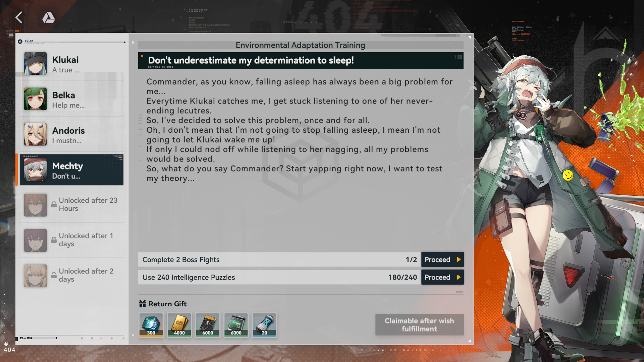
Task: Select the 300 crystal gift reward icon
Action: tap(151, 325)
